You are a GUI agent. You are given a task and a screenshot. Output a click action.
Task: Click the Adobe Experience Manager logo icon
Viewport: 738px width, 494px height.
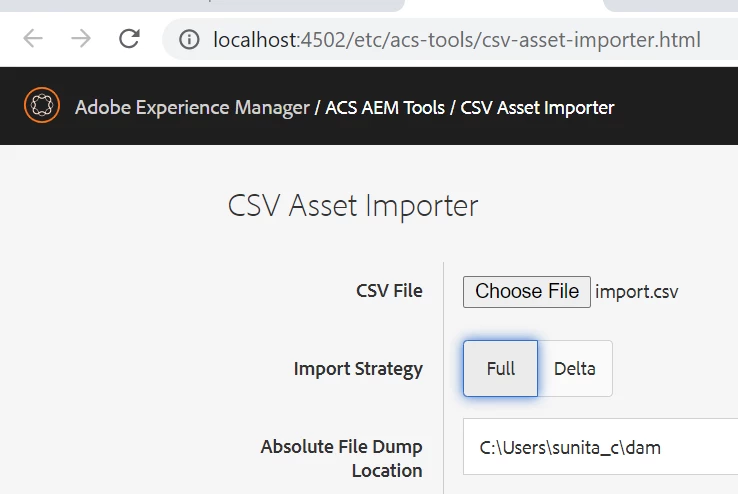tap(40, 106)
